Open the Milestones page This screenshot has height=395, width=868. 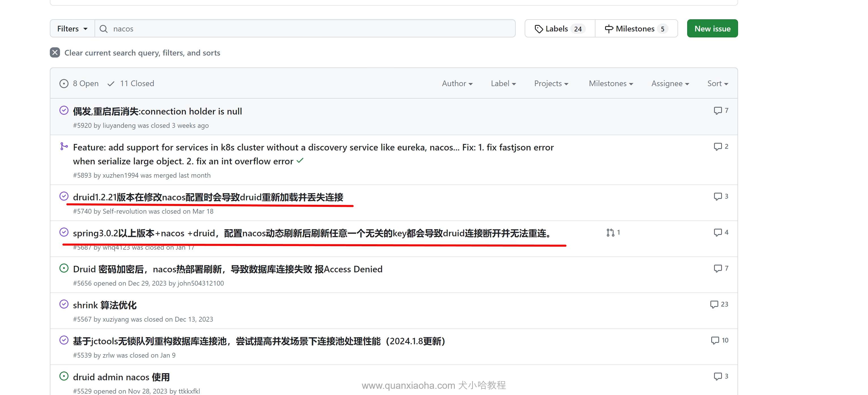click(x=636, y=29)
